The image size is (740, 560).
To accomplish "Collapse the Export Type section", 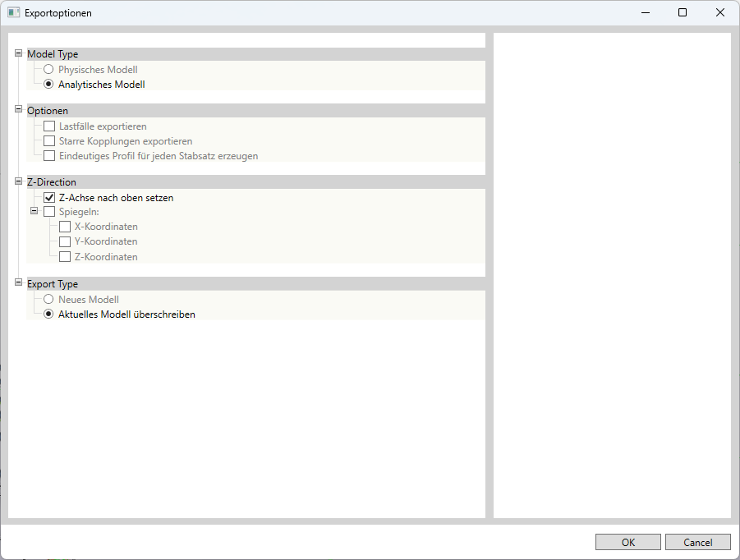I will tap(18, 282).
